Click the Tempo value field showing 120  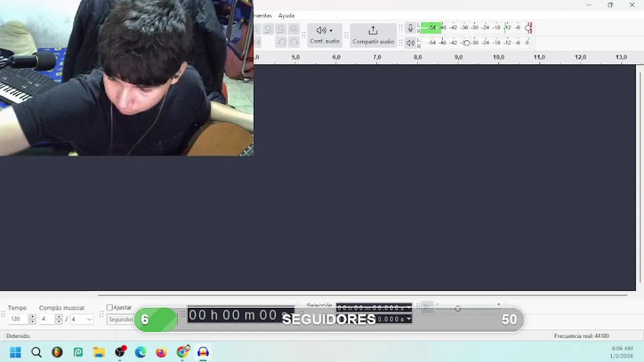(18, 319)
